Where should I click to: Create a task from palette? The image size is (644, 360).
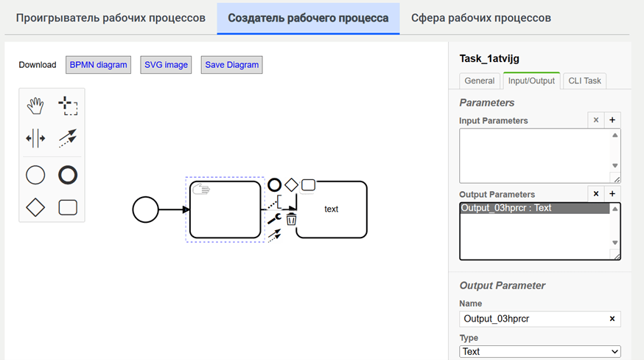(x=68, y=207)
